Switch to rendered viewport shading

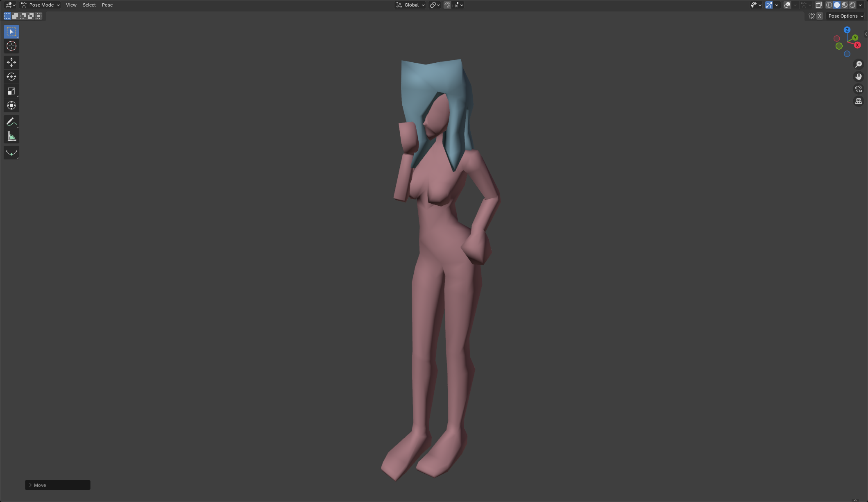(852, 5)
